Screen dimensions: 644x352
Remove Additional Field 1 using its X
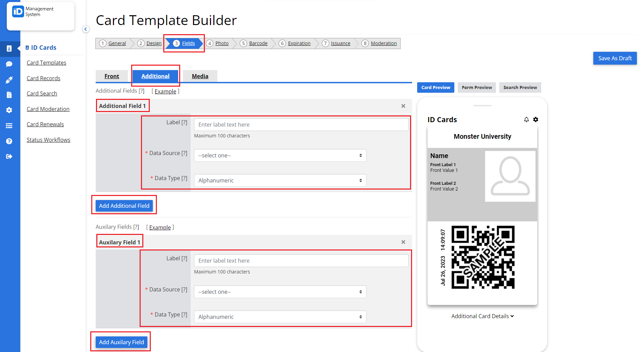(403, 106)
